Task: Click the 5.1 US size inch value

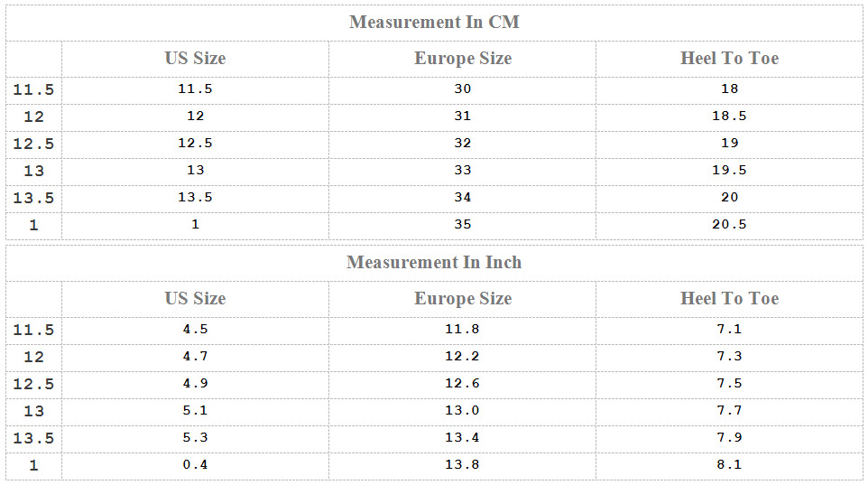Action: coord(196,411)
